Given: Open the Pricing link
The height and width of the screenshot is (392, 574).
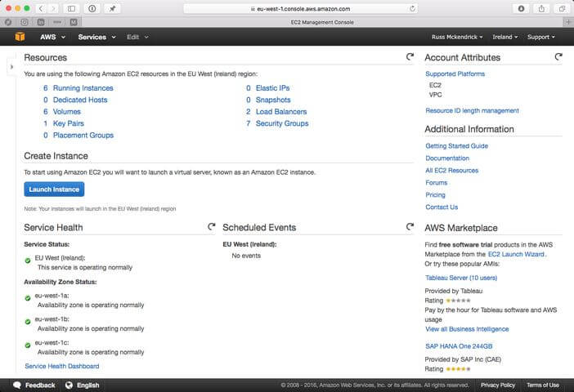Looking at the screenshot, I should coord(435,195).
